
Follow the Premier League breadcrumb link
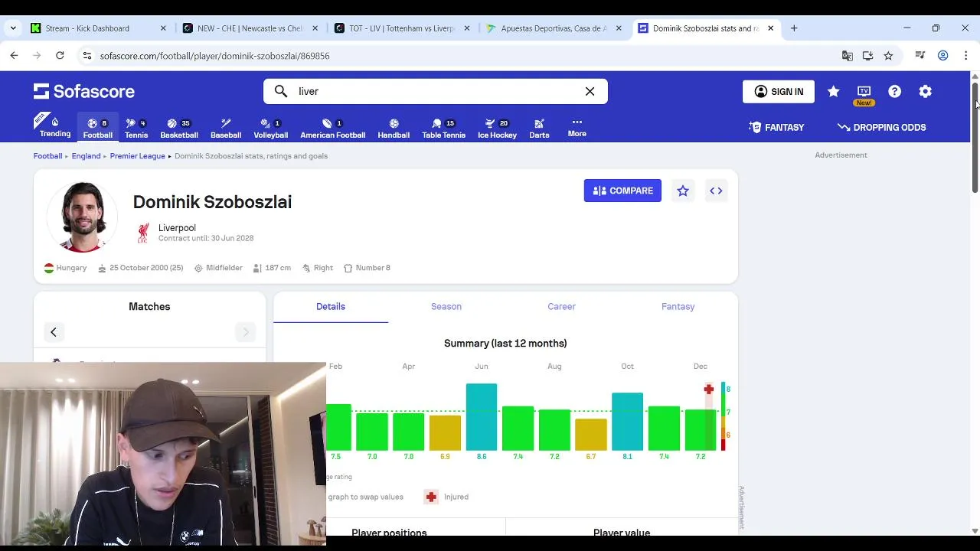tap(137, 155)
